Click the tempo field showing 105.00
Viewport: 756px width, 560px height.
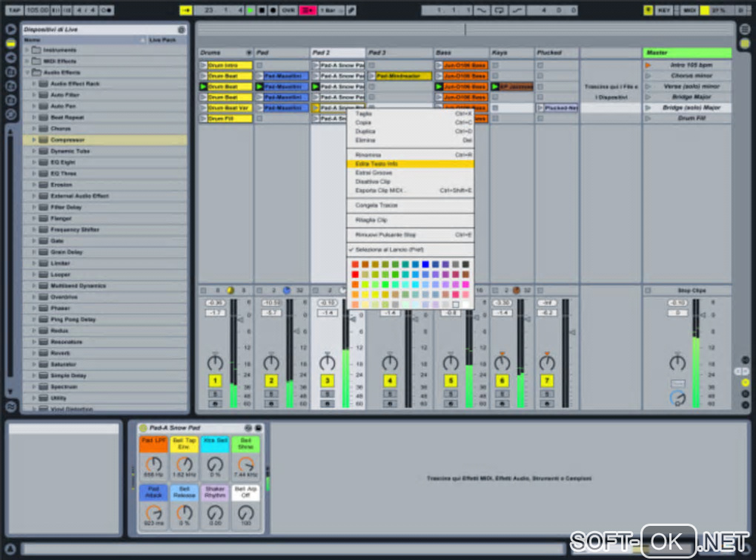click(x=37, y=10)
